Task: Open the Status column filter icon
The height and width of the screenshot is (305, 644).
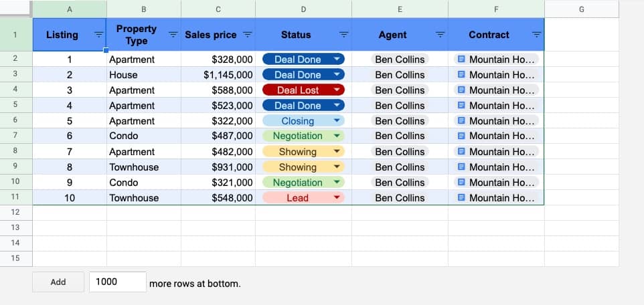Action: coord(344,35)
